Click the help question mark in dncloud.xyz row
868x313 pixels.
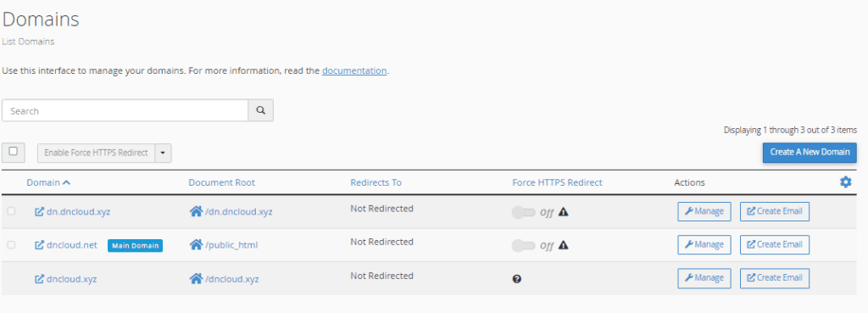click(x=516, y=279)
